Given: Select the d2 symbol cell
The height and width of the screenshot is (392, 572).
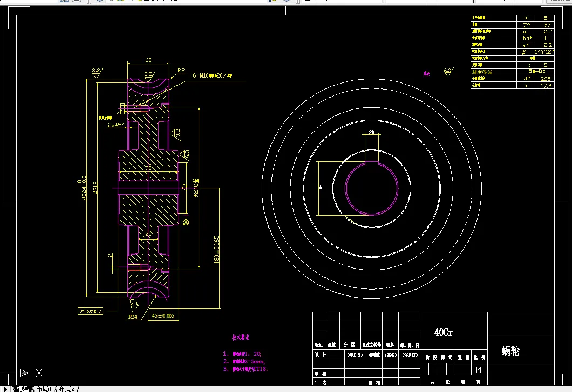Looking at the screenshot, I should [526, 78].
